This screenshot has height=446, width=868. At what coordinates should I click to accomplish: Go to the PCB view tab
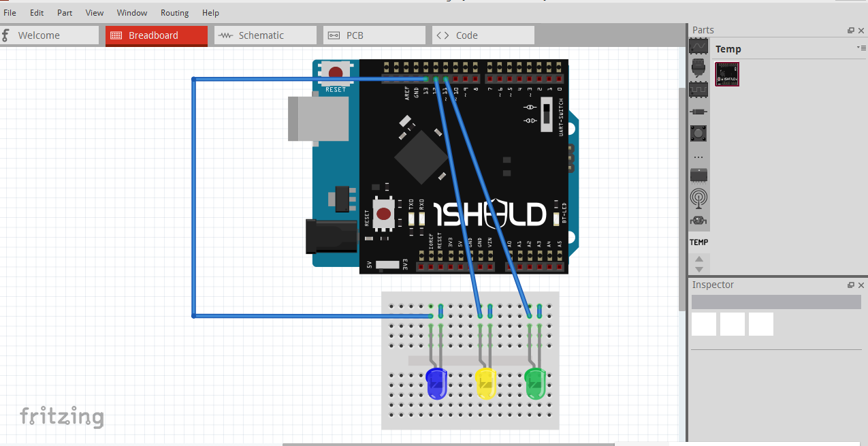374,35
